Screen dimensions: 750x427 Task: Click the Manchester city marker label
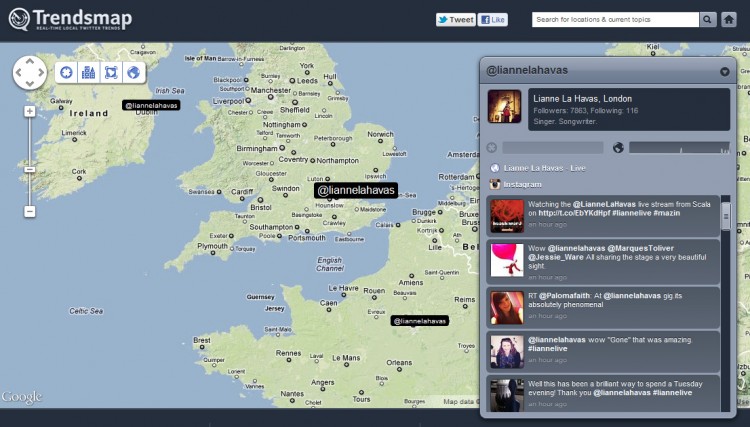click(271, 90)
